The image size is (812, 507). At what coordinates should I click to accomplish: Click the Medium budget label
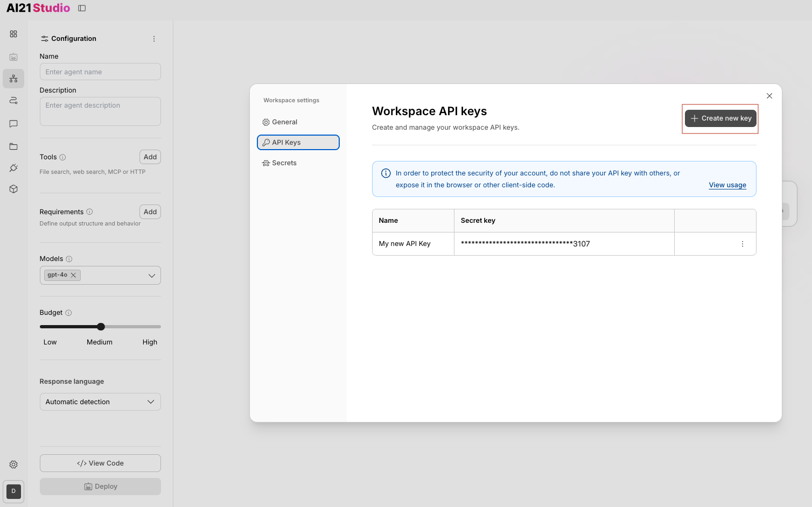(100, 342)
